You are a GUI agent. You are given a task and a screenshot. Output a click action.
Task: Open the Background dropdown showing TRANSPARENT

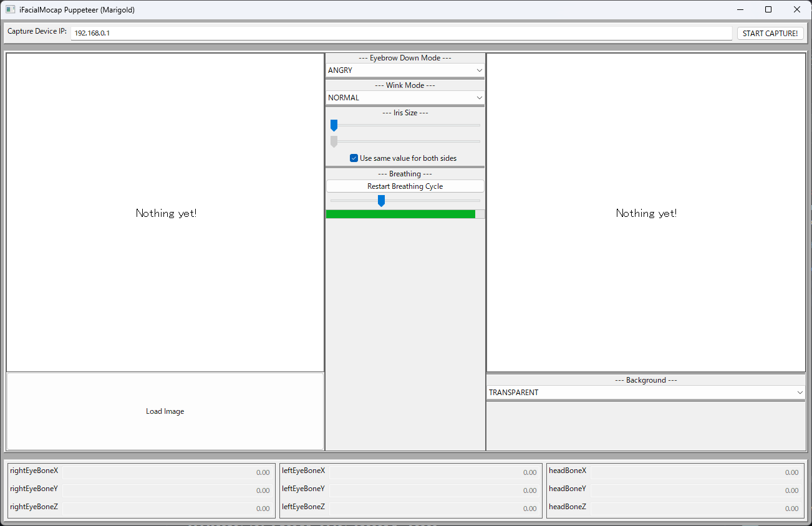point(645,393)
